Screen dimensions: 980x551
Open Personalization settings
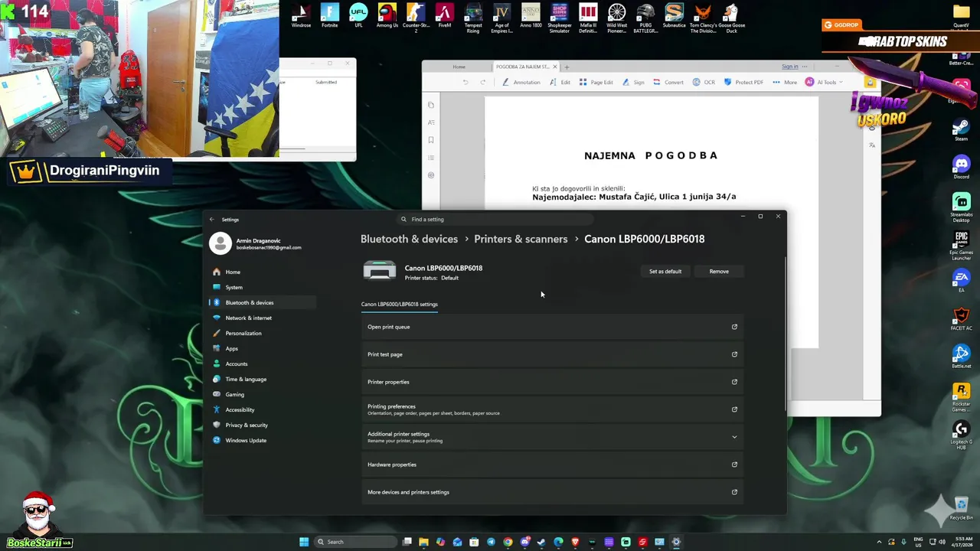tap(262, 333)
